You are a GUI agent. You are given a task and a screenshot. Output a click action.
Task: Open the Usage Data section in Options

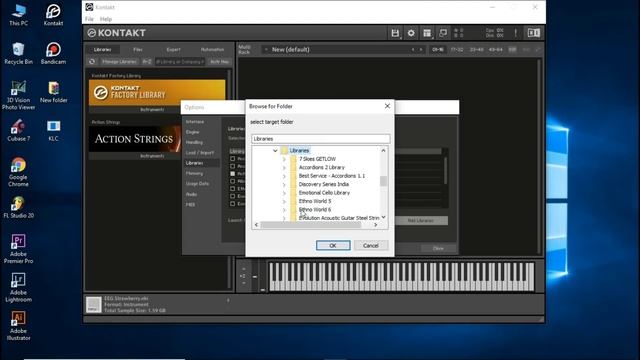[198, 184]
